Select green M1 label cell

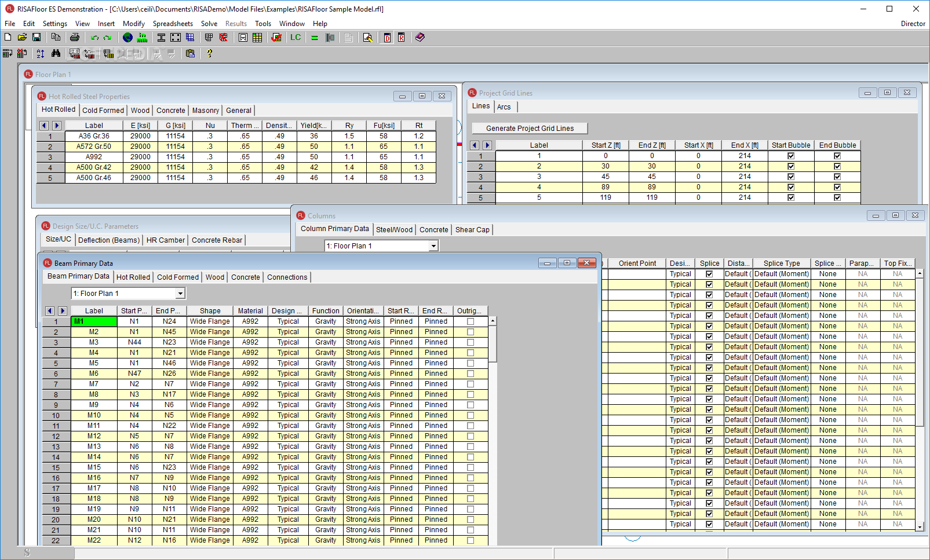(x=94, y=321)
